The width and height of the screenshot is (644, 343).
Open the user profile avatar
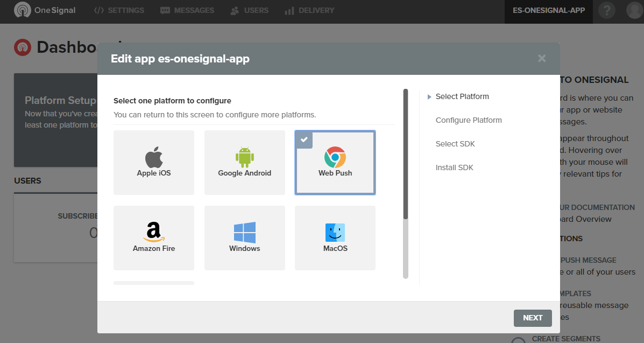634,10
